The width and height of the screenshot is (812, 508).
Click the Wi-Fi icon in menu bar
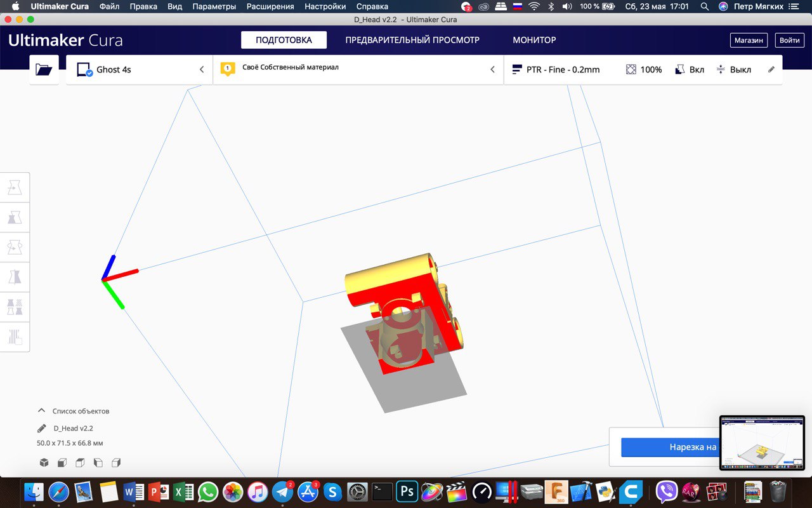[x=534, y=6]
